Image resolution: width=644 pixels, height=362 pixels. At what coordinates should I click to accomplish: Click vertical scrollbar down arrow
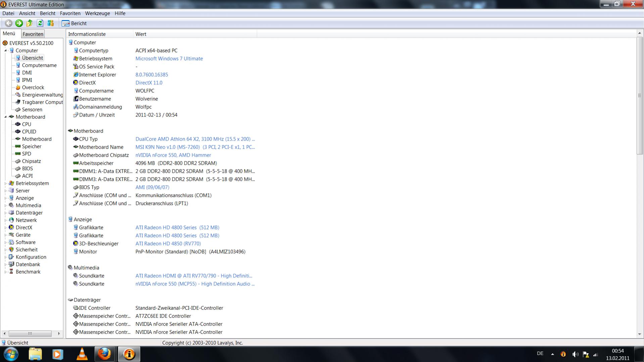pyautogui.click(x=640, y=334)
